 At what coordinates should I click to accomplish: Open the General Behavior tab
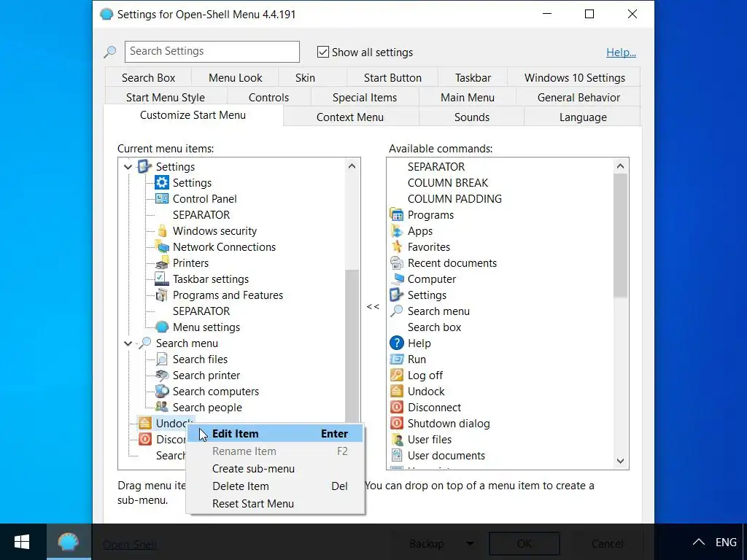[578, 97]
